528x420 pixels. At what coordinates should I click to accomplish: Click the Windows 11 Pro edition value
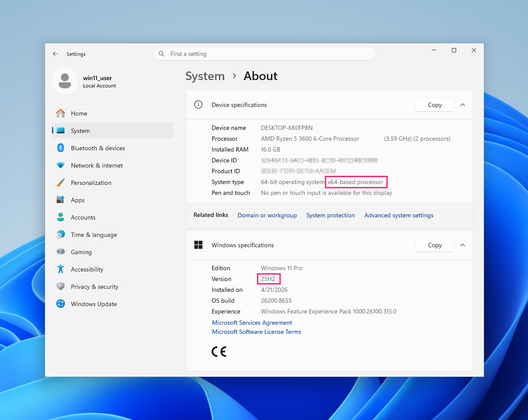pos(282,268)
